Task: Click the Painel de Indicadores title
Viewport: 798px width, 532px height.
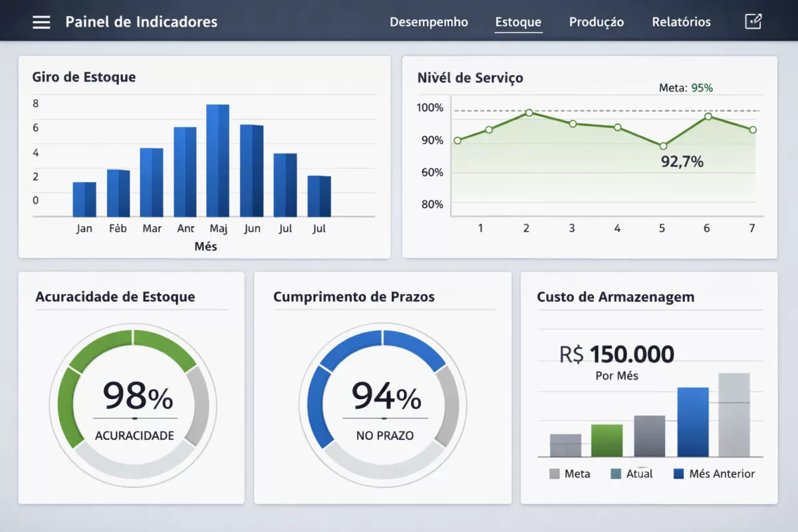Action: [x=142, y=22]
